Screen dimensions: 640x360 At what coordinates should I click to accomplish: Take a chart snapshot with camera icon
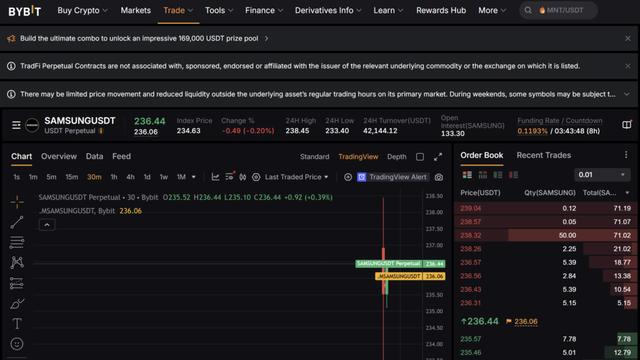[x=439, y=177]
